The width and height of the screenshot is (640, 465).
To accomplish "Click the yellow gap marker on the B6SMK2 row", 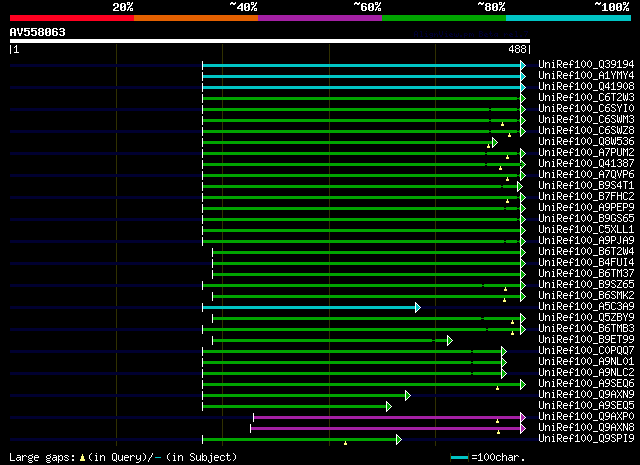I will coord(504,300).
